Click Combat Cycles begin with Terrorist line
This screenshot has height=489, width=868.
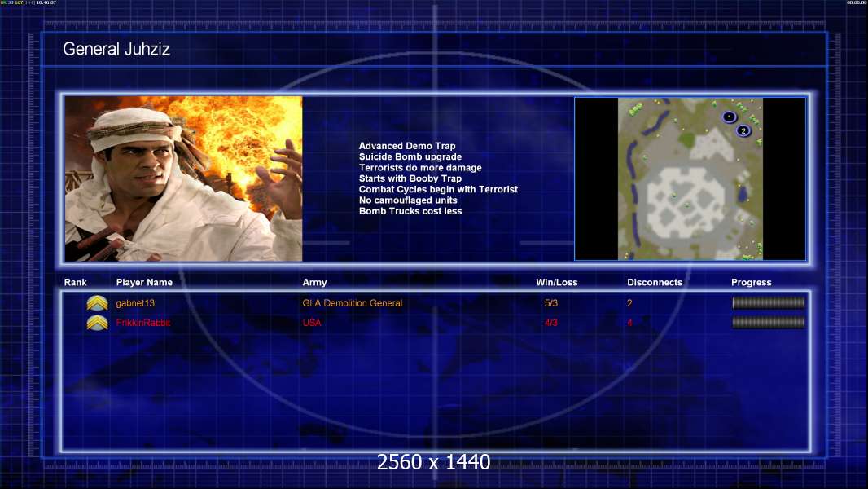[438, 189]
